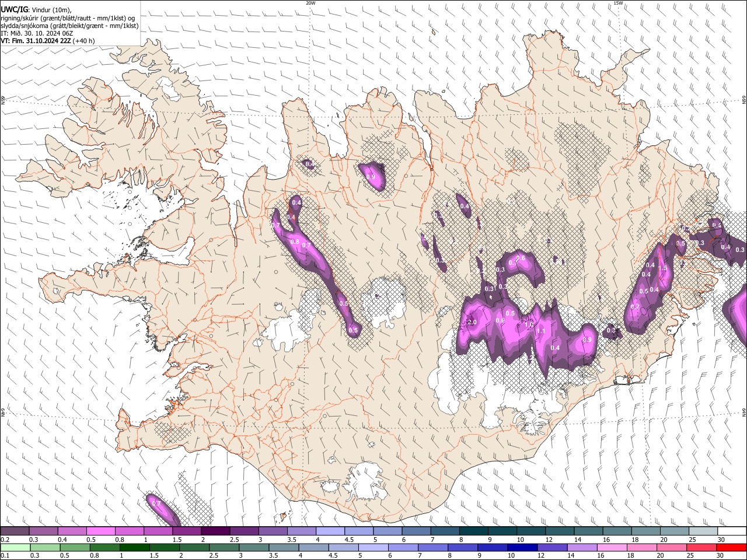Image resolution: width=747 pixels, height=560 pixels.
Task: Click the 'slydda/snjókoma' legend description line
Action: [x=69, y=26]
